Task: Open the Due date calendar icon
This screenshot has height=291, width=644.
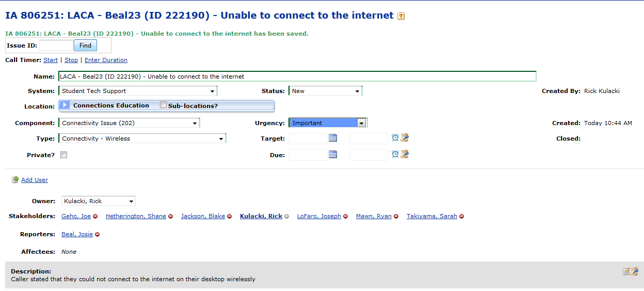Action: [333, 154]
